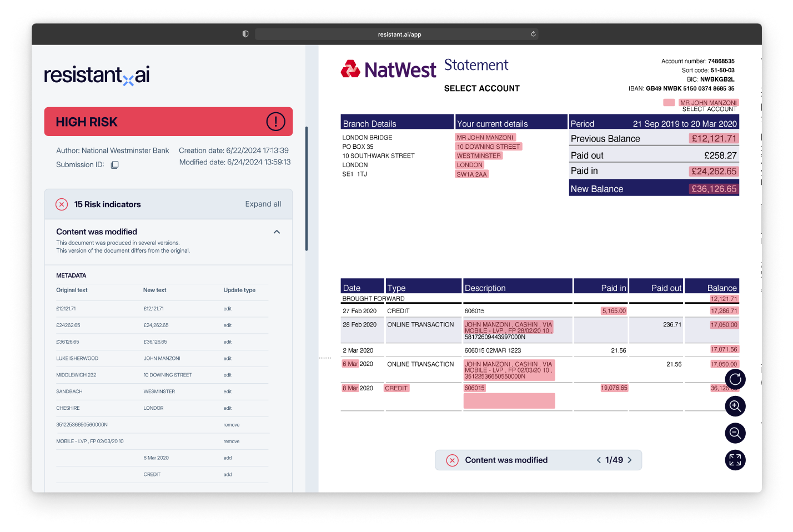Click the highlighted New Balance £36,126.65
This screenshot has height=532, width=793.
click(714, 189)
